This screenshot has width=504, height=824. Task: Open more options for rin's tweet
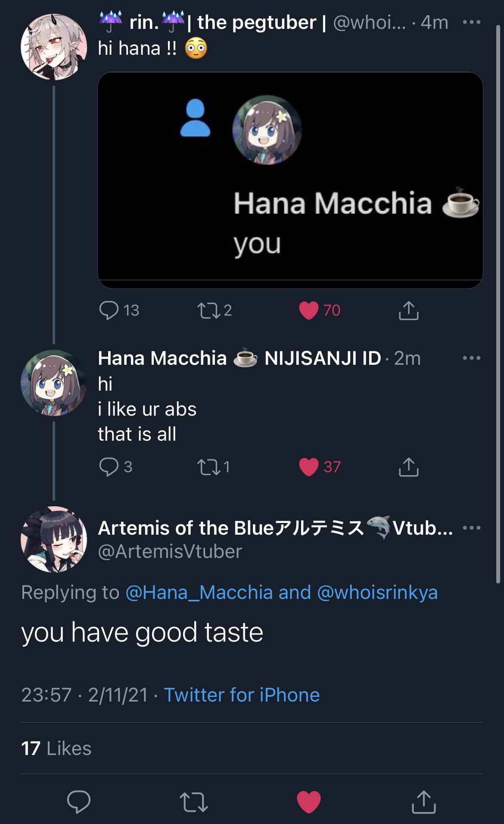pos(472,22)
